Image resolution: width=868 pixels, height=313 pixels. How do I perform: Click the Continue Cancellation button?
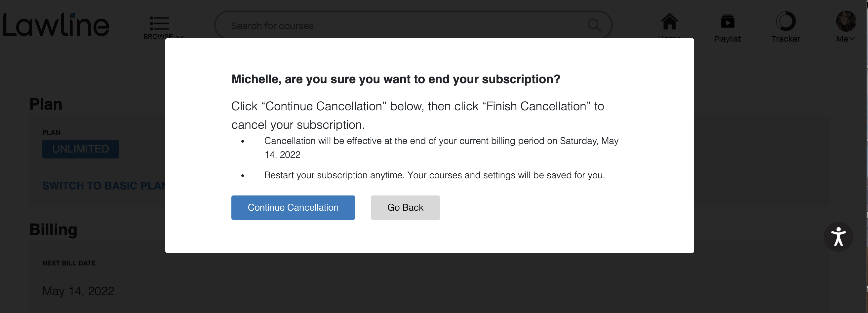(293, 207)
